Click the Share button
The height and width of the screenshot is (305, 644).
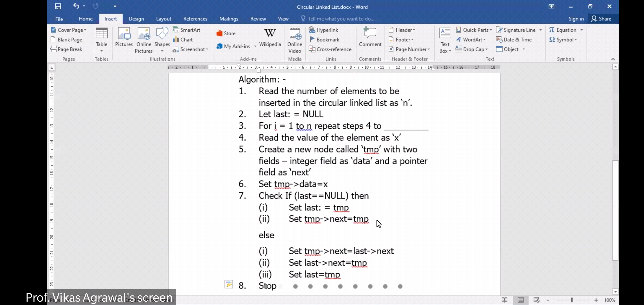[601, 19]
